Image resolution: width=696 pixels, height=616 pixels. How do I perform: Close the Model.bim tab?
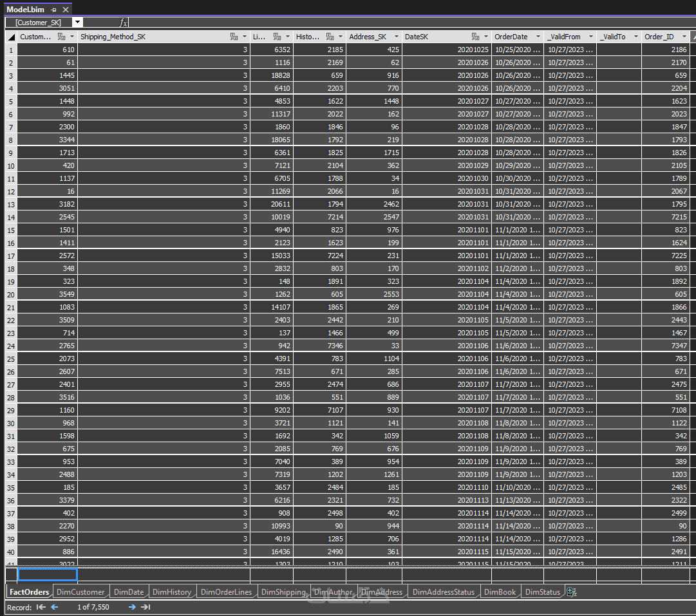coord(66,10)
